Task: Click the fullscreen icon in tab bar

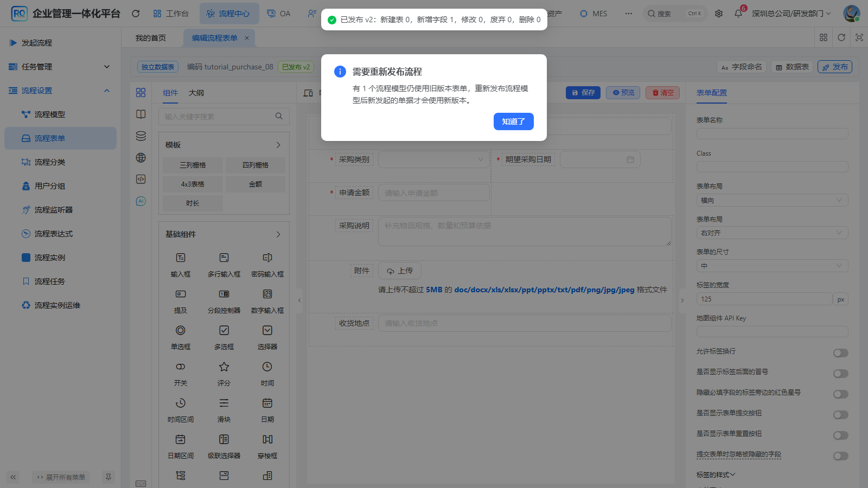Action: tap(859, 37)
